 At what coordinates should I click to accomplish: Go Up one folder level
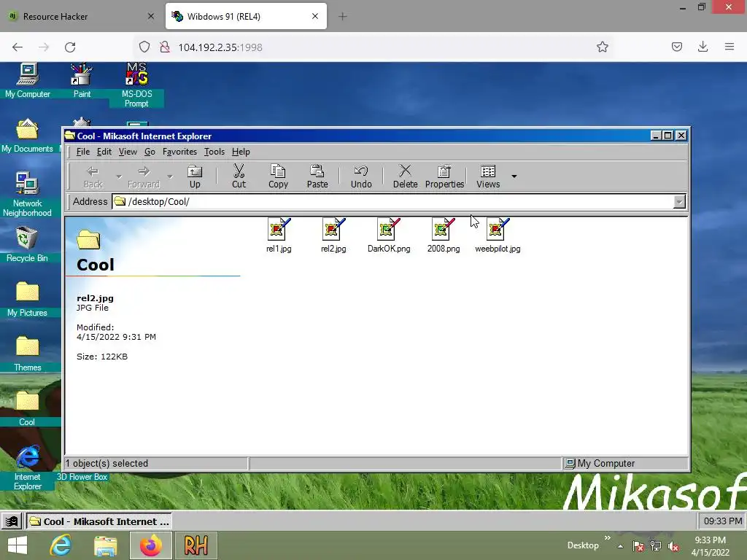pos(195,176)
